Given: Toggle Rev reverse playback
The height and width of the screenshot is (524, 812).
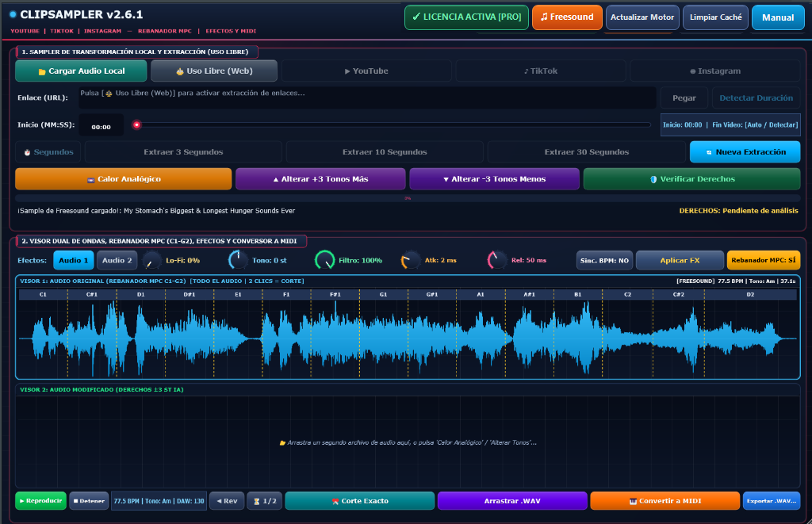Looking at the screenshot, I should click(x=227, y=501).
